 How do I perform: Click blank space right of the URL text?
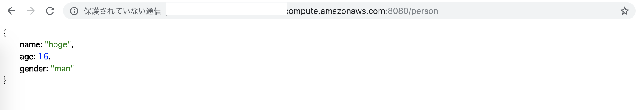pos(527,11)
